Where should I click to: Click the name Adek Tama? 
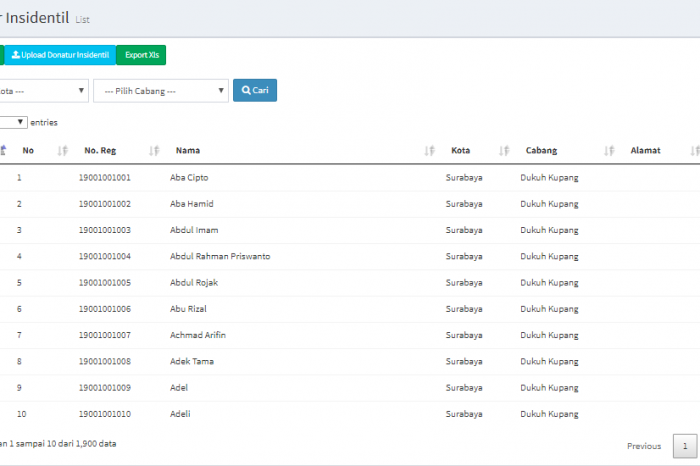point(192,362)
